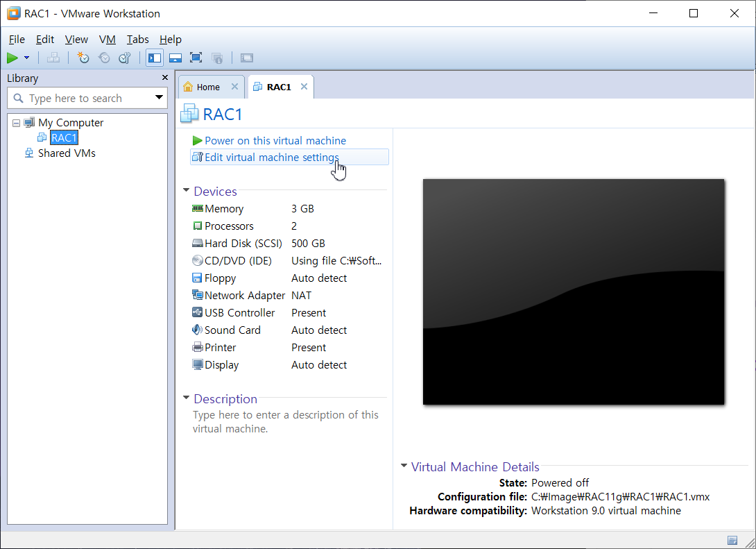Open the File menu
The height and width of the screenshot is (549, 756).
[x=17, y=40]
